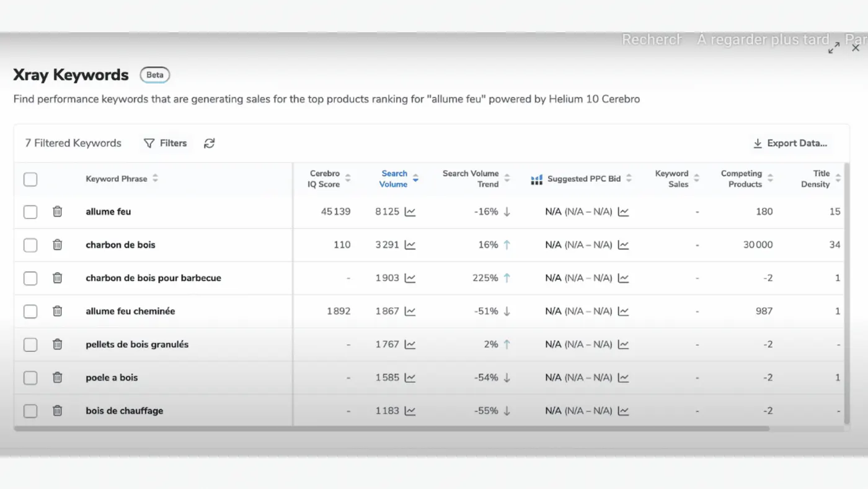Click the "7 Filtered Keywords" label

(73, 143)
